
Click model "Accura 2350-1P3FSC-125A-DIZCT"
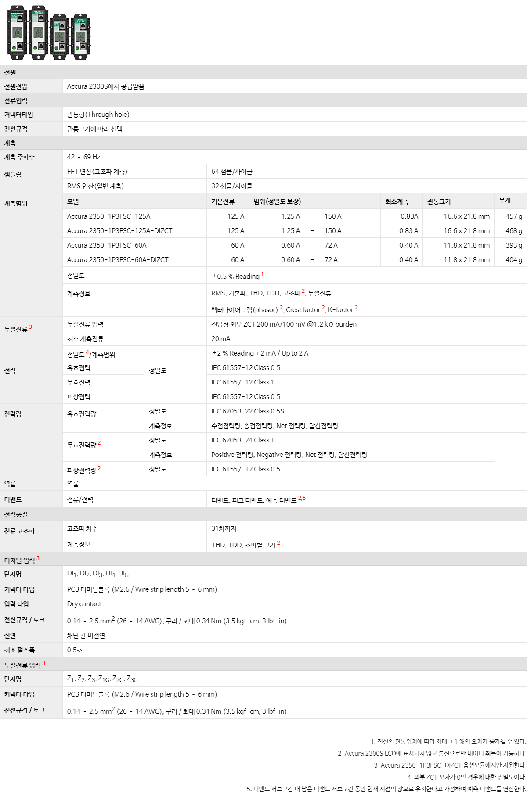pos(120,231)
